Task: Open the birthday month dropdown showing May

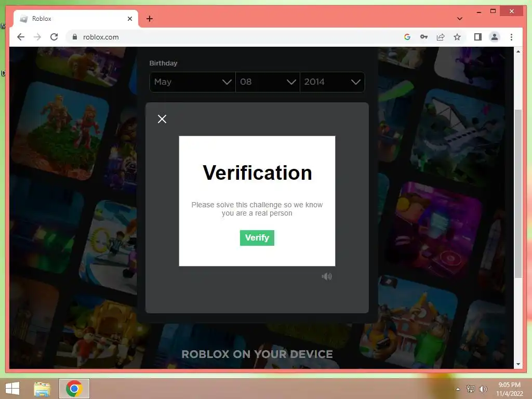Action: pos(192,82)
